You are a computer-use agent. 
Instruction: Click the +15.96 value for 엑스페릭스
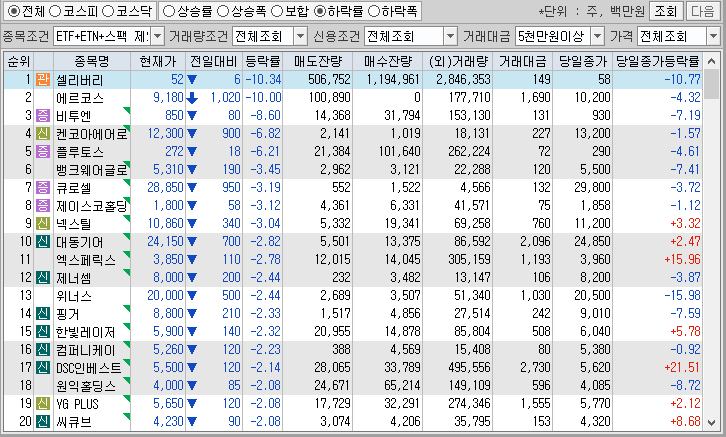[x=682, y=259]
